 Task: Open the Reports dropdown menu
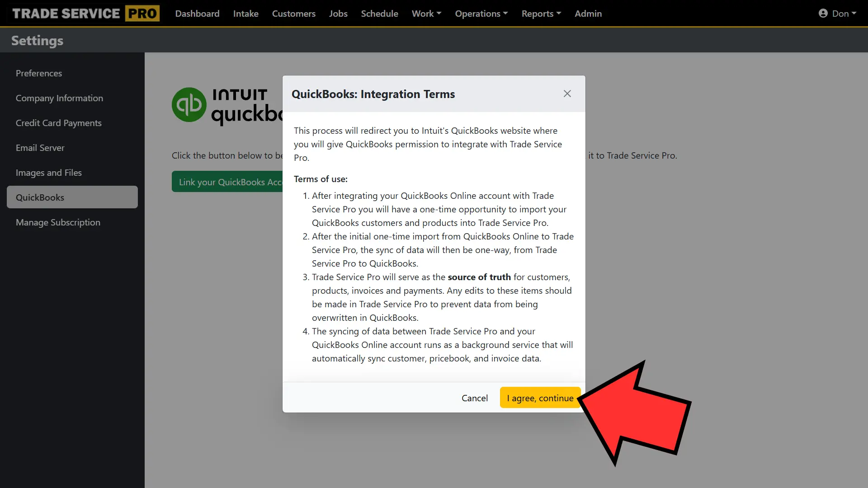point(541,13)
